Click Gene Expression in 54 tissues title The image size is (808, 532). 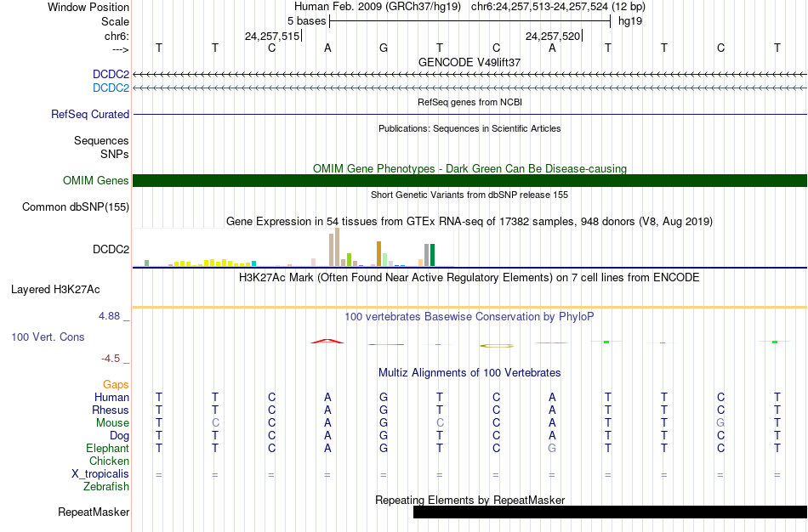coord(469,222)
